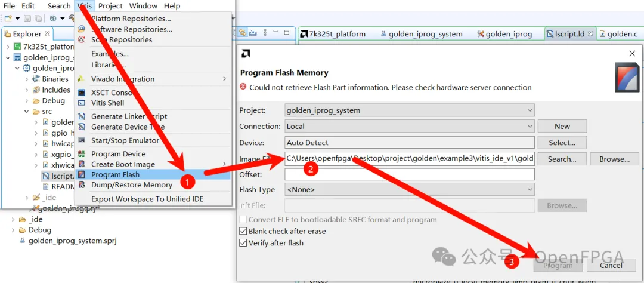Open the Help menu
This screenshot has height=283, width=644.
pyautogui.click(x=172, y=6)
